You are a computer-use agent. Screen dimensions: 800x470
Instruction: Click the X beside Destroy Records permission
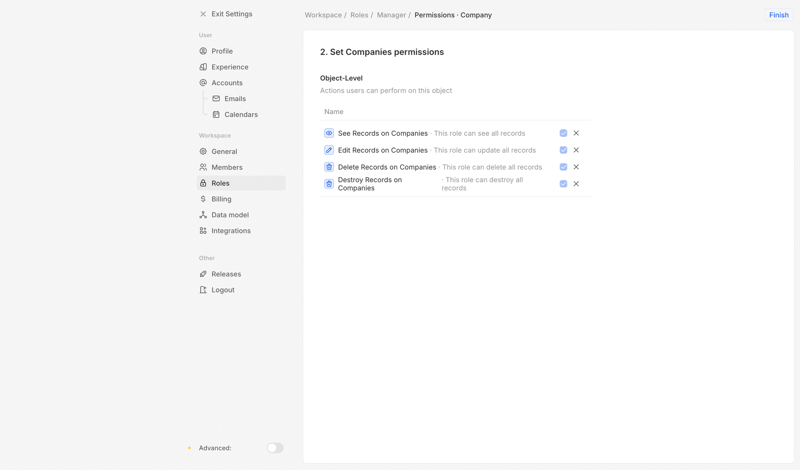(576, 184)
